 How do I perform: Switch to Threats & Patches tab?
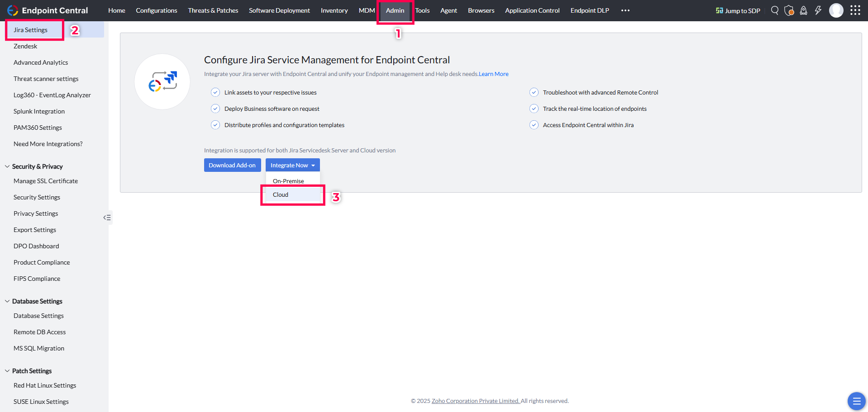[213, 10]
